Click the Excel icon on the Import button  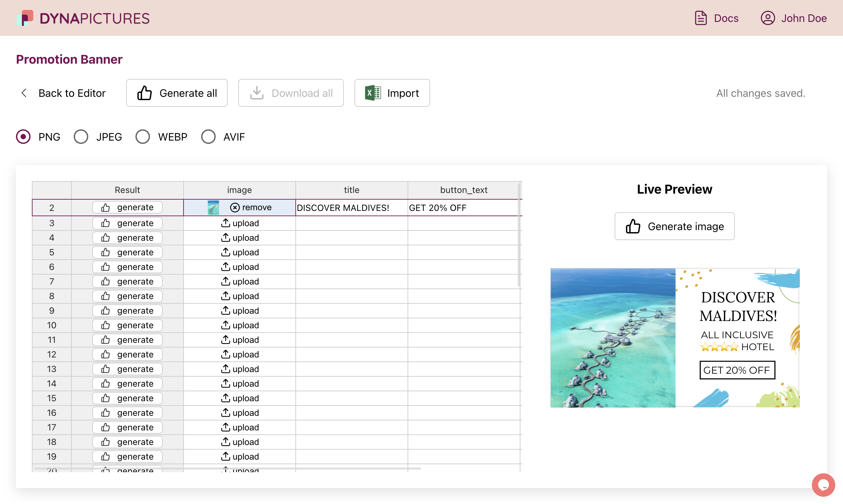pos(373,93)
